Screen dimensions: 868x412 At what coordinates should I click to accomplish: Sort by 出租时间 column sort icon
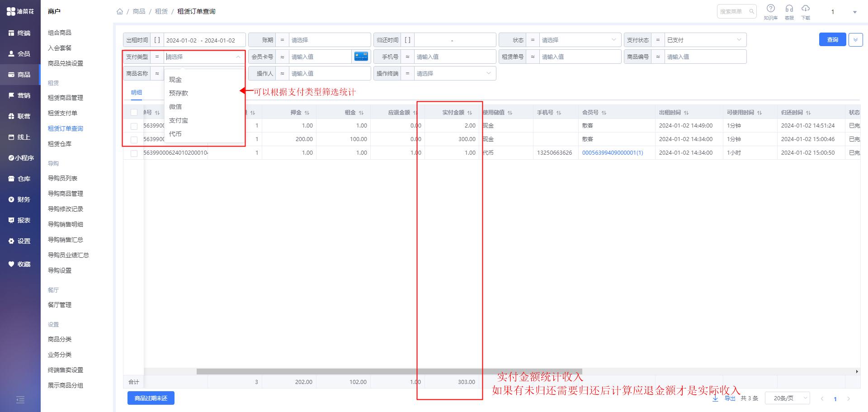pyautogui.click(x=686, y=113)
